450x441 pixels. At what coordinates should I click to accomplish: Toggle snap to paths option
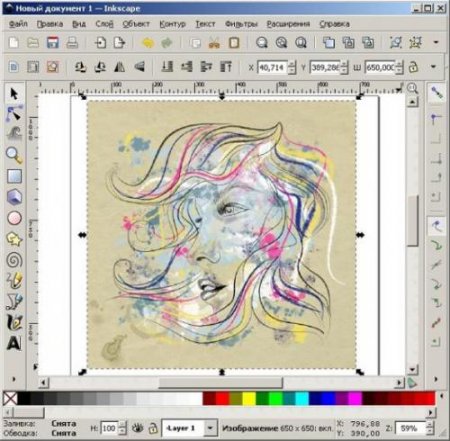436,245
